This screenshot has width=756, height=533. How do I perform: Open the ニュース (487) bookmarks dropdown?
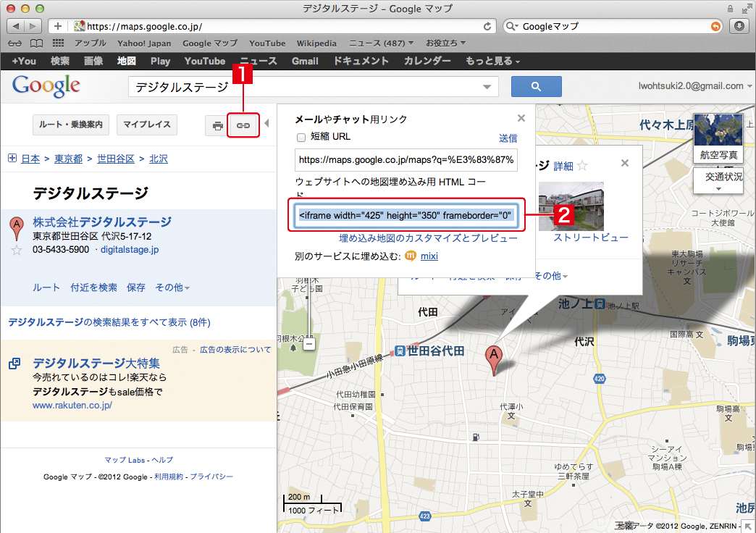tap(381, 43)
